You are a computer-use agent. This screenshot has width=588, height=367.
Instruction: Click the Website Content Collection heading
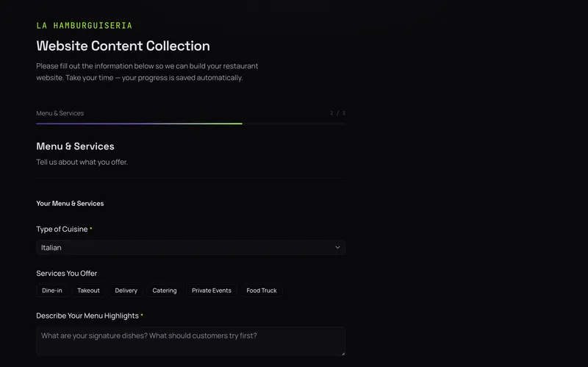123,46
